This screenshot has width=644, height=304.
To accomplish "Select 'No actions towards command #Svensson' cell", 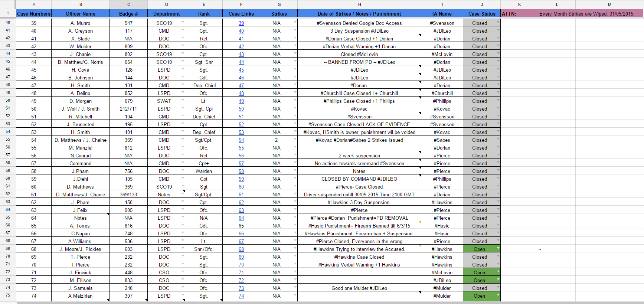I will click(x=359, y=163).
